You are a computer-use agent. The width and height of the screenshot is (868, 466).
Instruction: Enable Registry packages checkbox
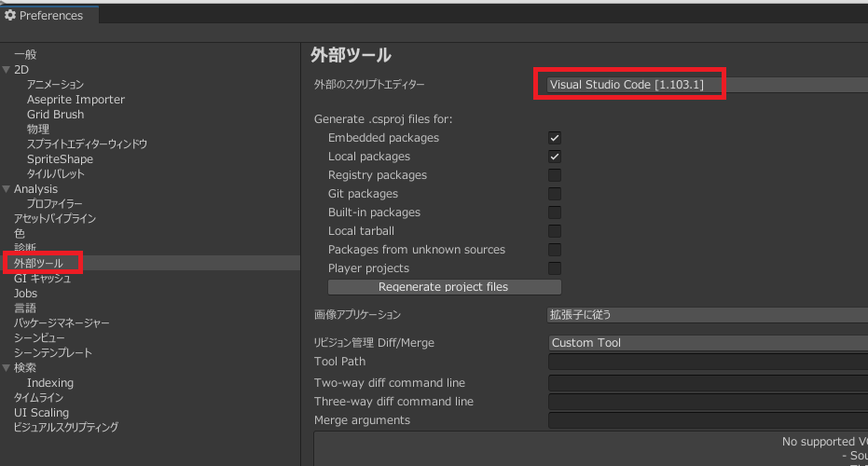click(x=554, y=175)
